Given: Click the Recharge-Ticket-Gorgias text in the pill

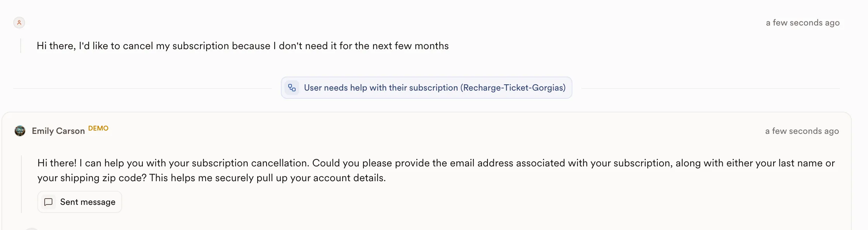Looking at the screenshot, I should tap(514, 88).
